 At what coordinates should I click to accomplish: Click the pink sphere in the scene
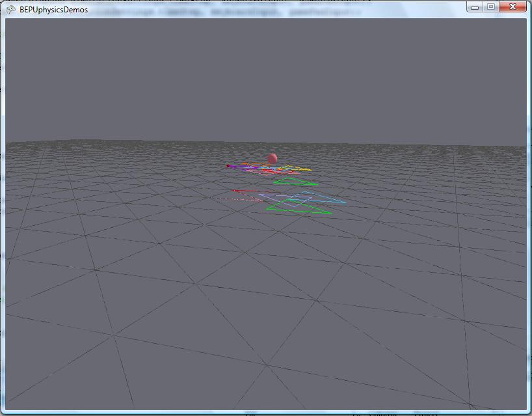click(x=272, y=158)
